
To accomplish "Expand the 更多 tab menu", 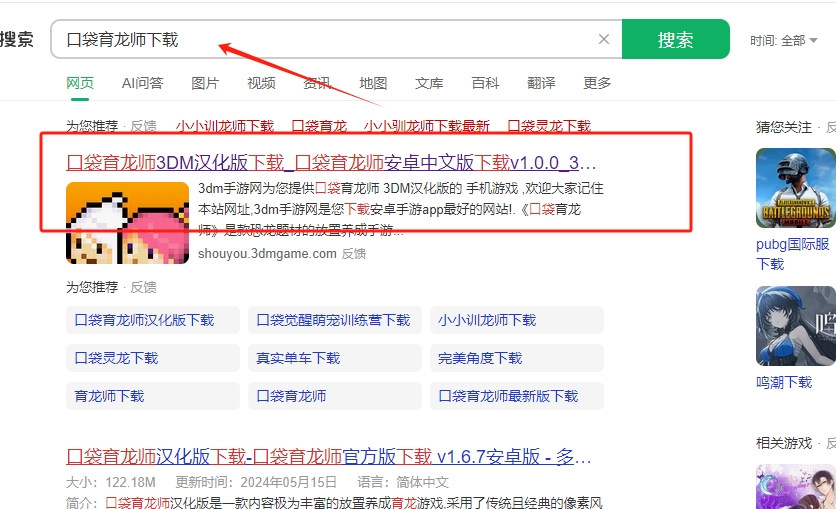I will coord(597,83).
